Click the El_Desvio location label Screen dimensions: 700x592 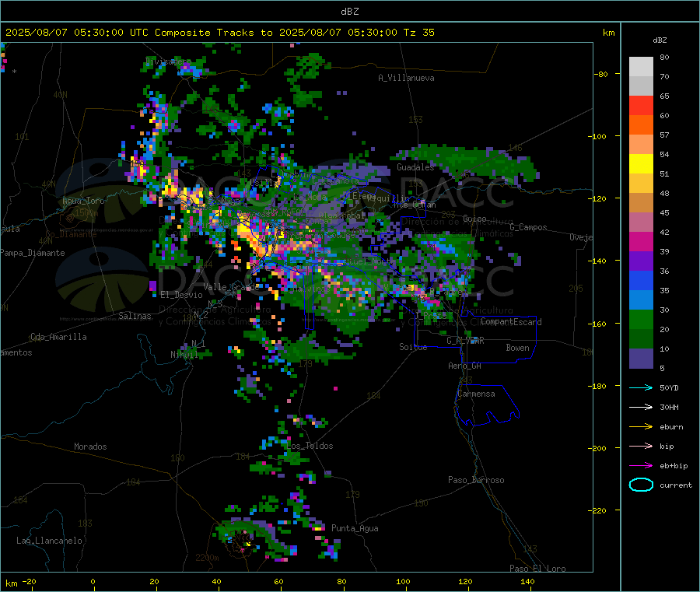[181, 295]
